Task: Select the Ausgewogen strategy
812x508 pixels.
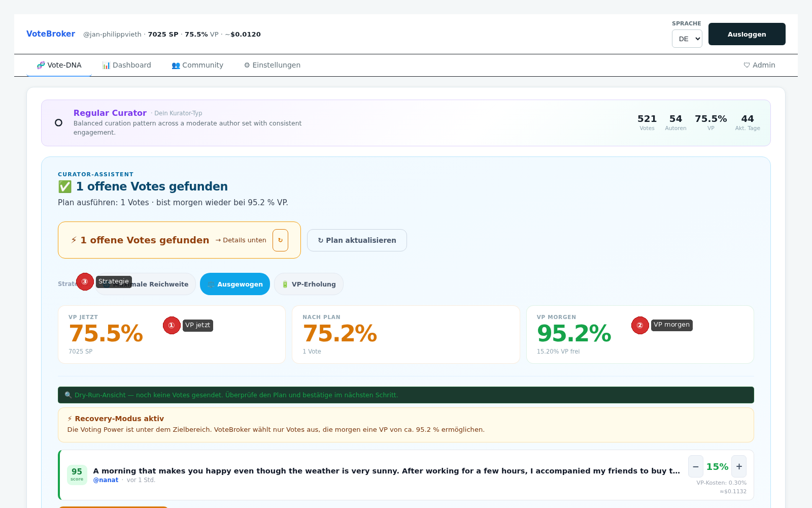Action: 235,284
